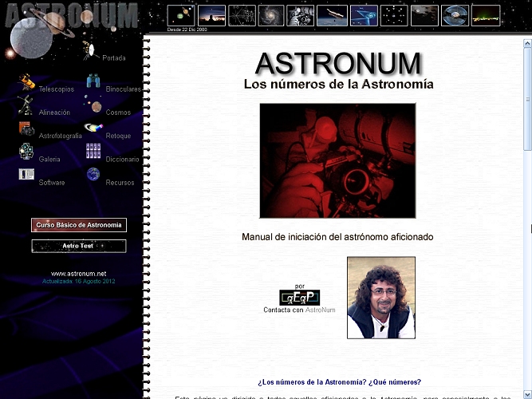Open the spiral galaxy thumbnail in top strip
The height and width of the screenshot is (399, 532).
272,15
